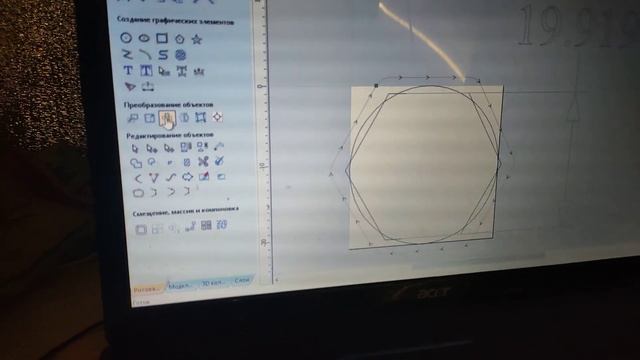Click the highlighted hand tool icon

pos(167,118)
